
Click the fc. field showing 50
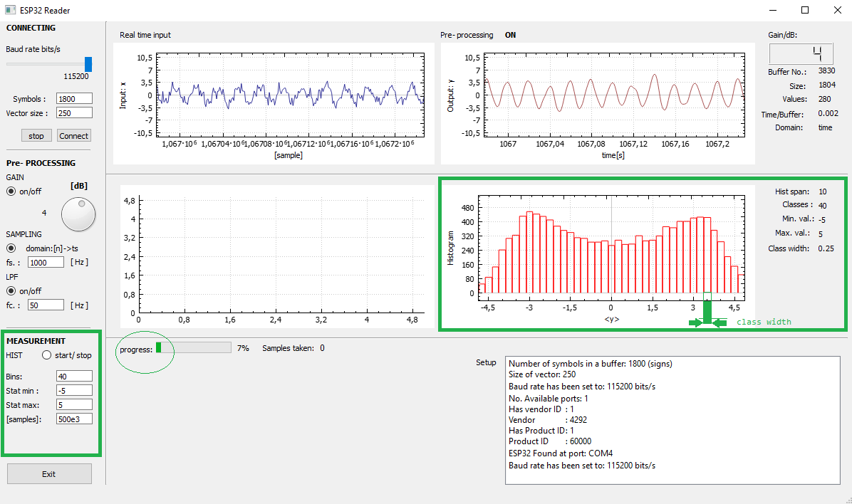coord(46,305)
